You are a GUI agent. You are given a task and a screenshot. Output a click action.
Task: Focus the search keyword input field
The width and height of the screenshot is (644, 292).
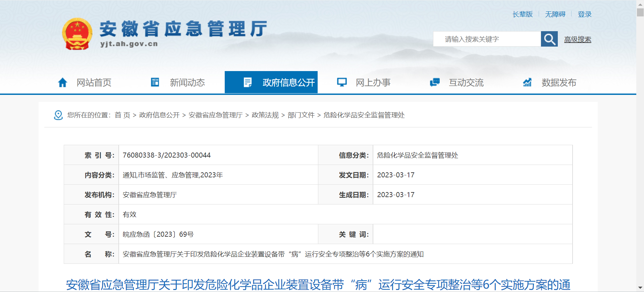tap(486, 39)
